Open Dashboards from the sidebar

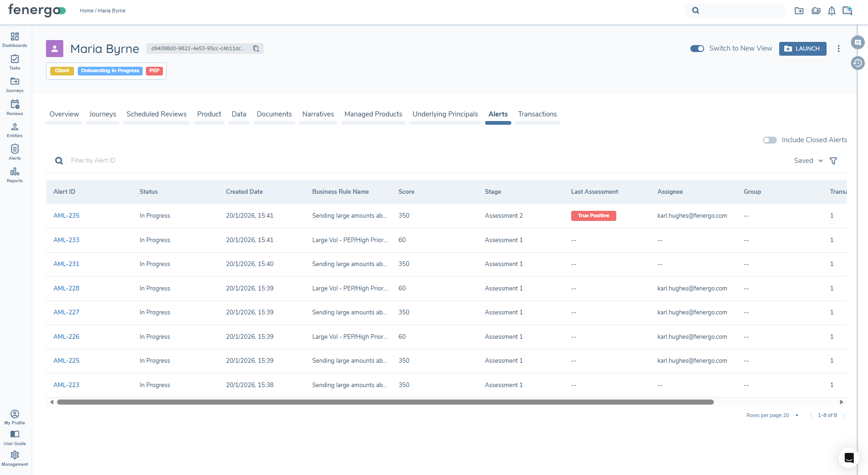[15, 40]
